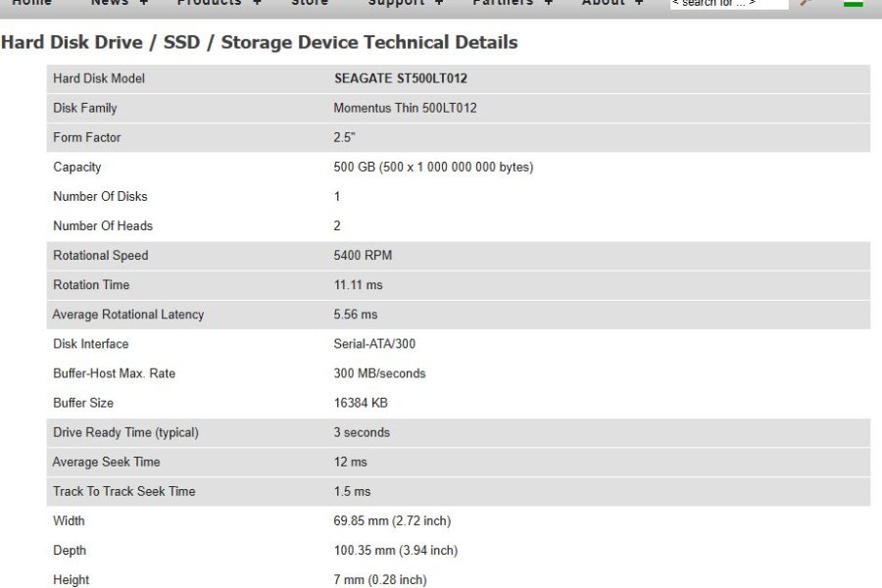Focus the 'search for' input field
Screen dimensions: 882x588
pos(729,3)
